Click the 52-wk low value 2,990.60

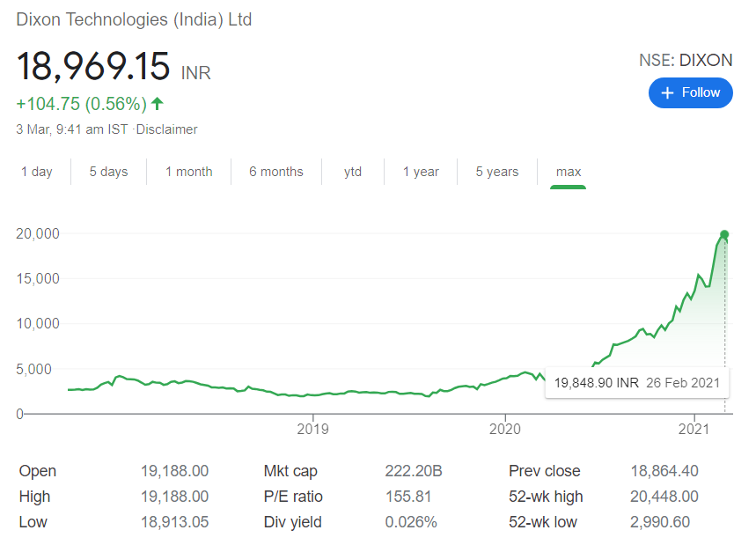660,522
